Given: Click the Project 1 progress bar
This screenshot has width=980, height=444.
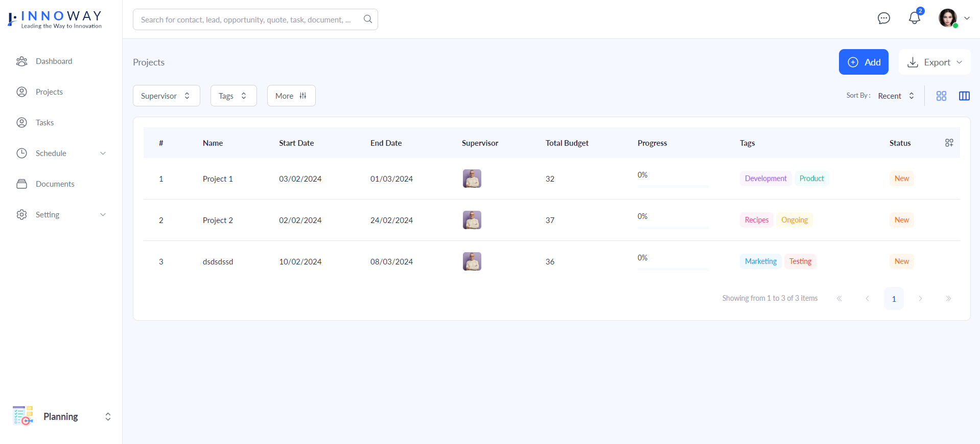Looking at the screenshot, I should [x=672, y=186].
